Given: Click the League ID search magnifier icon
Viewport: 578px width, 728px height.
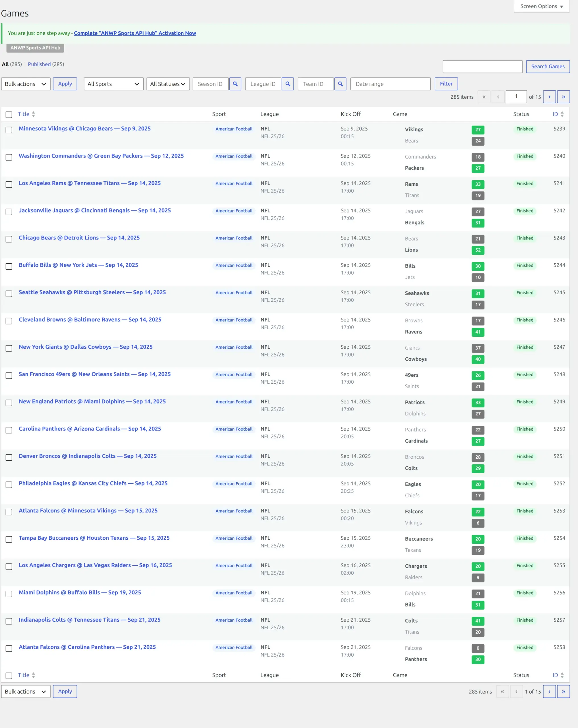Looking at the screenshot, I should 288,84.
